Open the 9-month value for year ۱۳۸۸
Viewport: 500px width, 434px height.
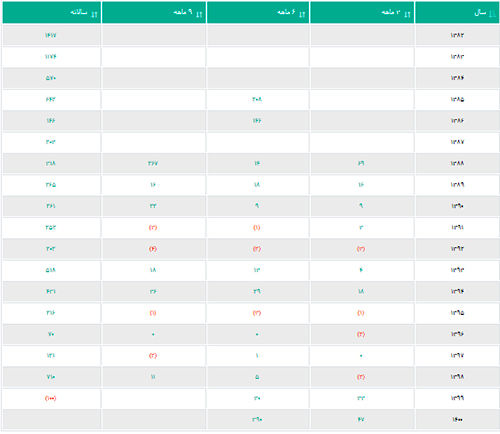[153, 163]
